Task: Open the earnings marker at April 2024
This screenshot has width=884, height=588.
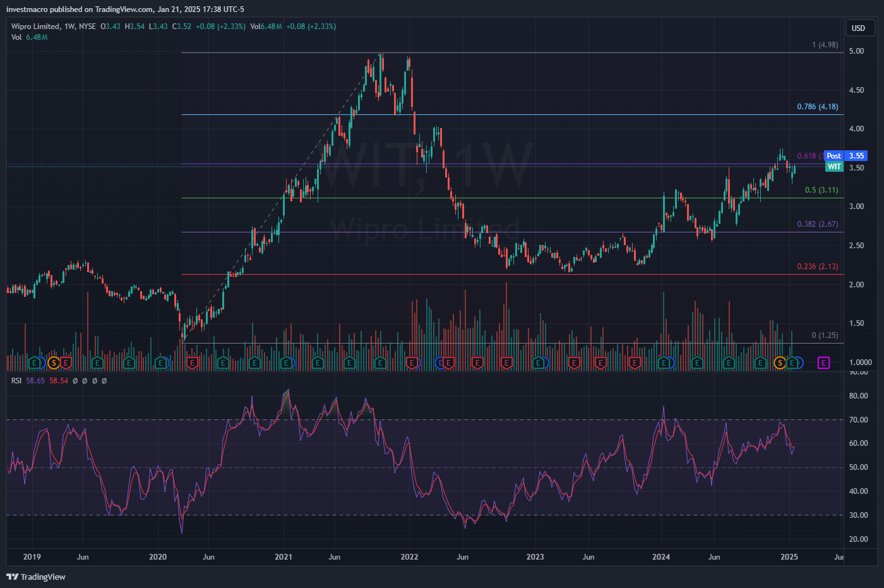Action: click(x=697, y=363)
